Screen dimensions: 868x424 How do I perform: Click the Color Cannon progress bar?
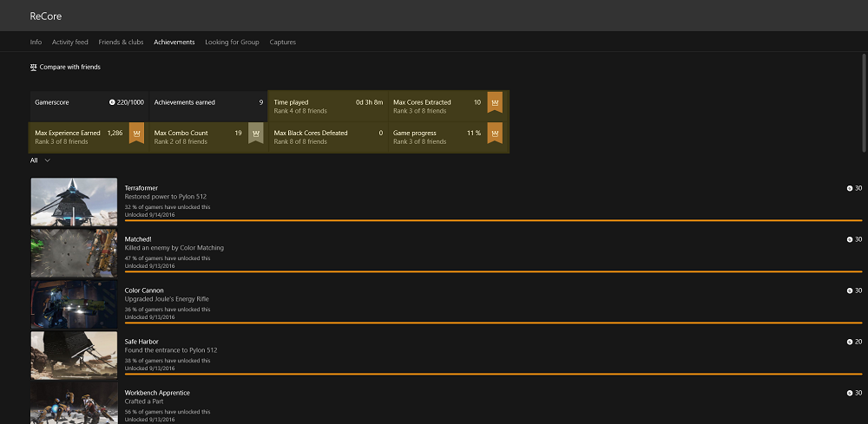(x=493, y=323)
